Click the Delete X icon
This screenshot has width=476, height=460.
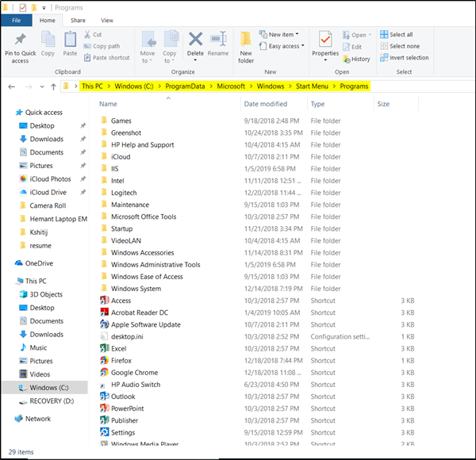(x=195, y=39)
